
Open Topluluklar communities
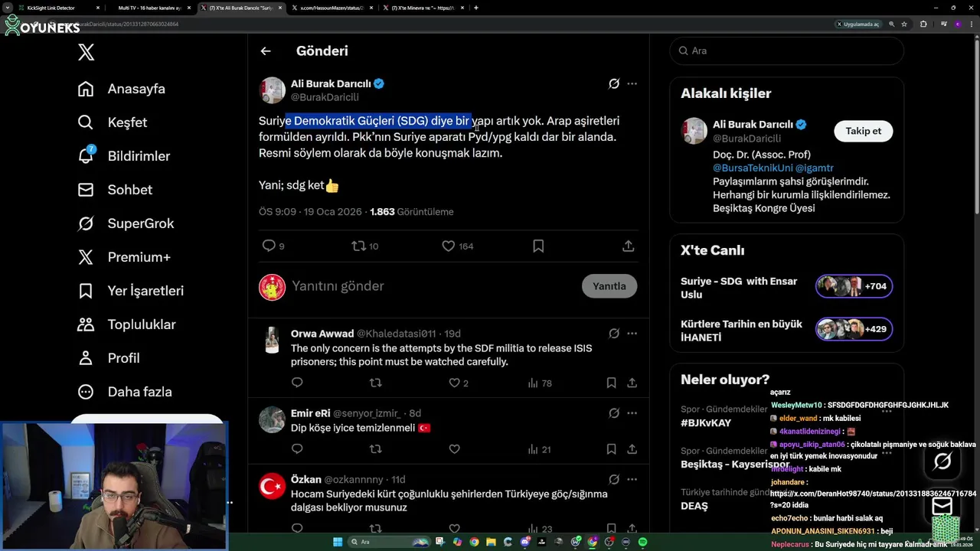click(x=127, y=324)
